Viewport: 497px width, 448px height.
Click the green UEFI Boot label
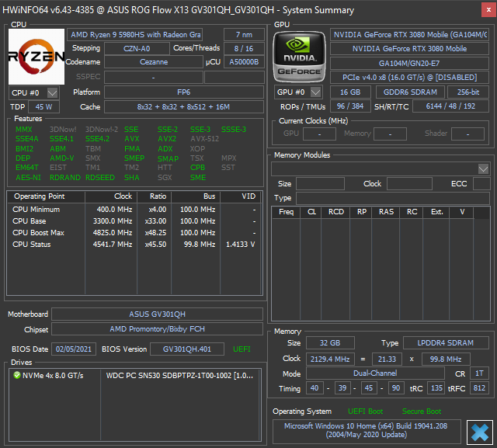point(365,412)
